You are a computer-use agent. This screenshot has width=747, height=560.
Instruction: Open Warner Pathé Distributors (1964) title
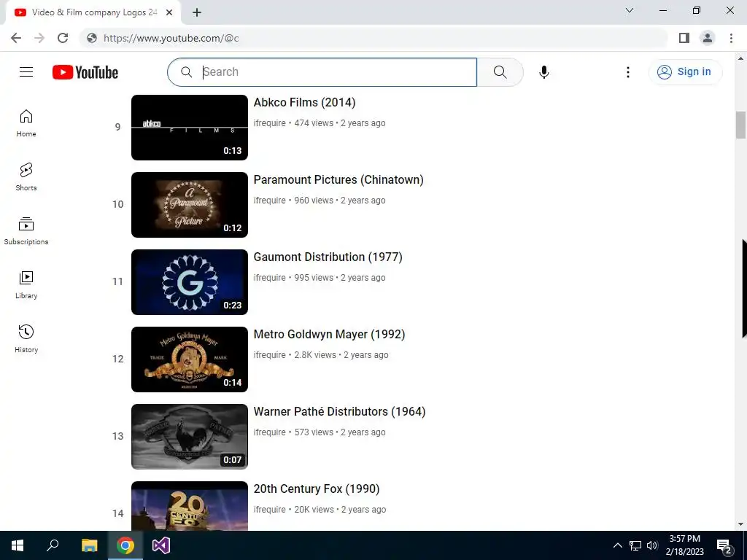[x=339, y=411]
